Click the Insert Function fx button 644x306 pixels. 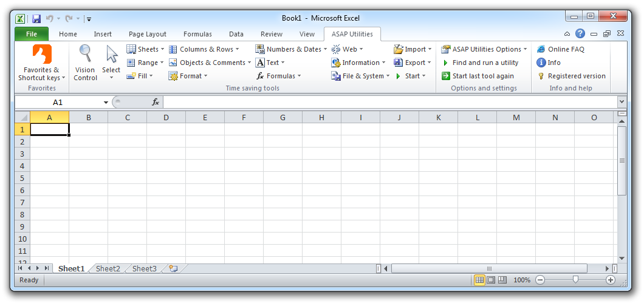click(x=156, y=102)
